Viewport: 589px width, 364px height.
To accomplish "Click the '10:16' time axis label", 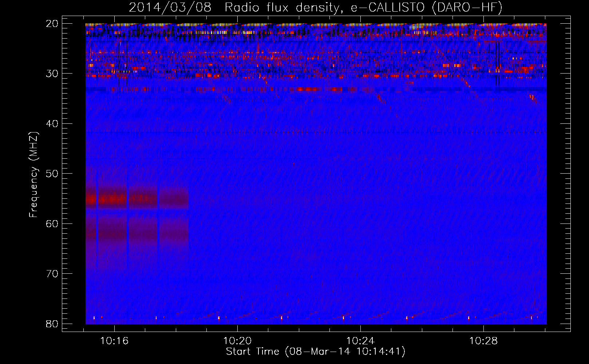I will [115, 341].
